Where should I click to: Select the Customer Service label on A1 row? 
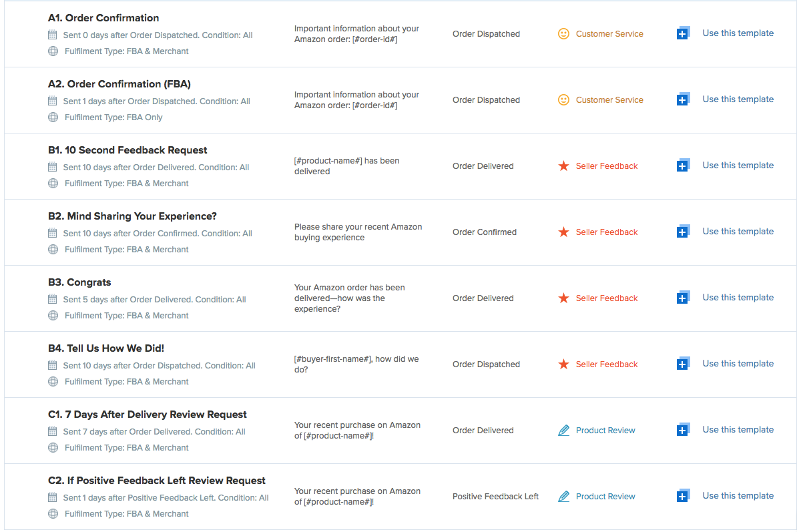[x=609, y=33]
